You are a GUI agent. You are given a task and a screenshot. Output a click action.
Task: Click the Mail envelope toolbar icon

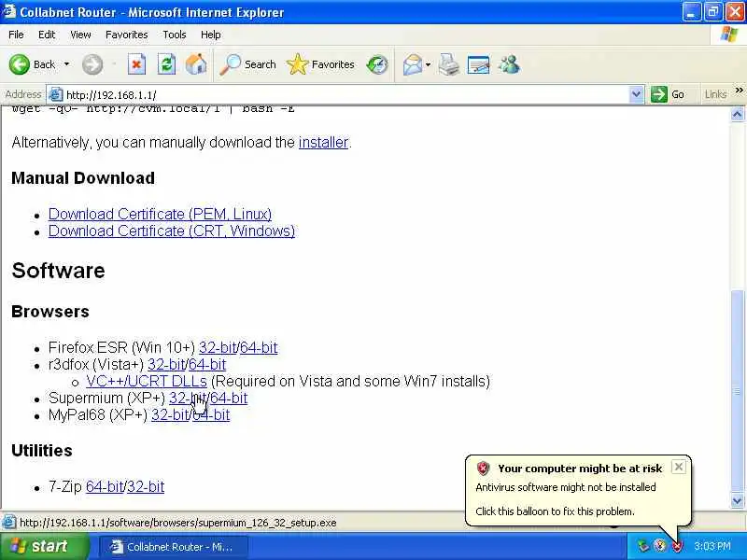412,64
